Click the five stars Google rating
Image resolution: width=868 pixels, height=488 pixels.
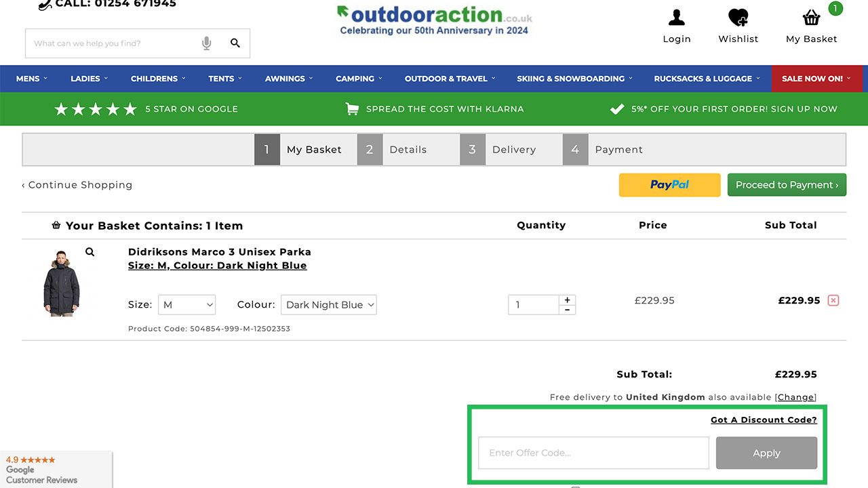coord(96,109)
